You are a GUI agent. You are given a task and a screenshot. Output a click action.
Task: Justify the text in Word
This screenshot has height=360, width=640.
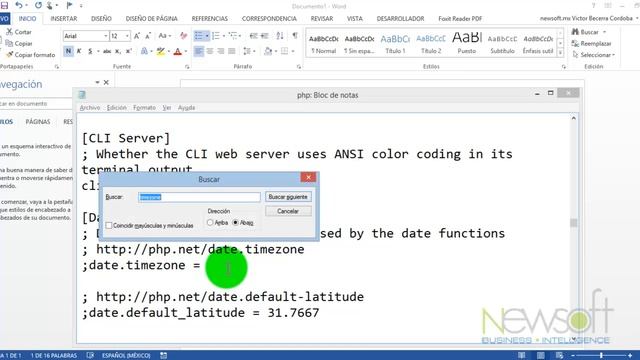click(232, 51)
